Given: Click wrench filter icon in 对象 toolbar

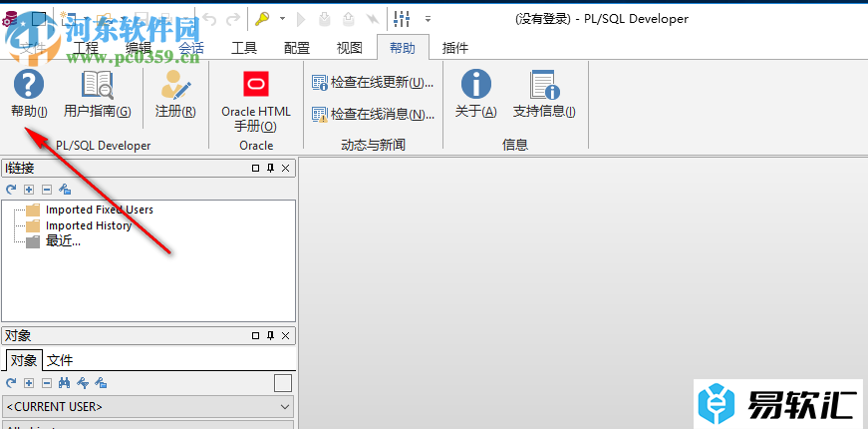Looking at the screenshot, I should [83, 383].
